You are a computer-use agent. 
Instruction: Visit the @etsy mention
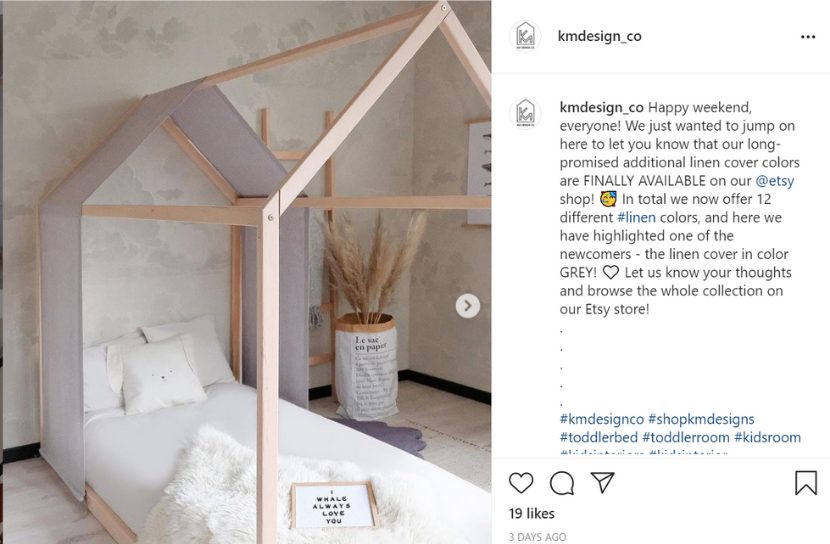pyautogui.click(x=775, y=180)
